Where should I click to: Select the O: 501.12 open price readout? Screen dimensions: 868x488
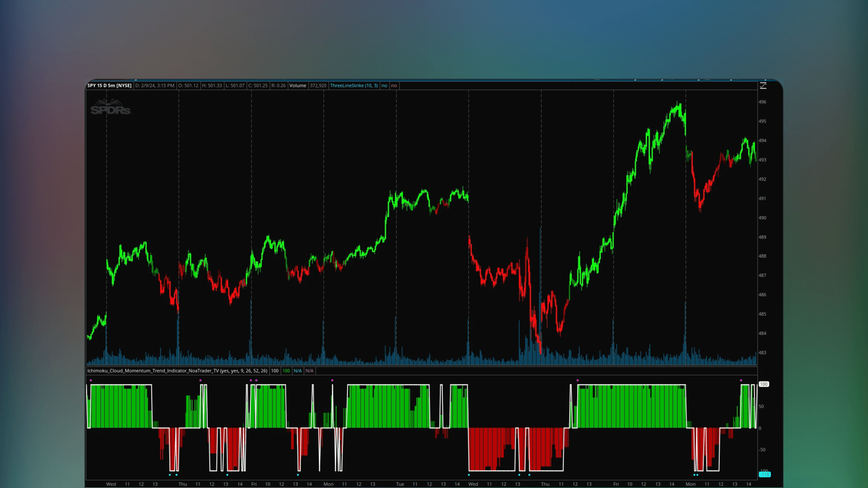coord(189,85)
